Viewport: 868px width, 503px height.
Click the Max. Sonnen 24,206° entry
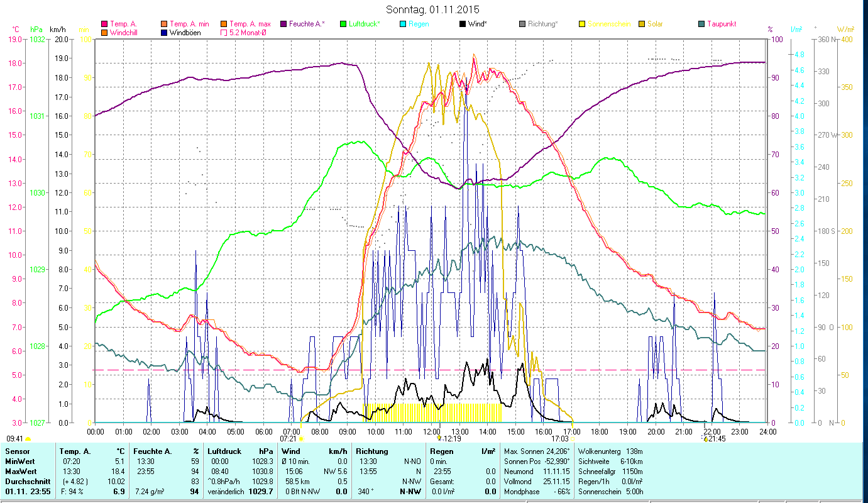[x=537, y=451]
